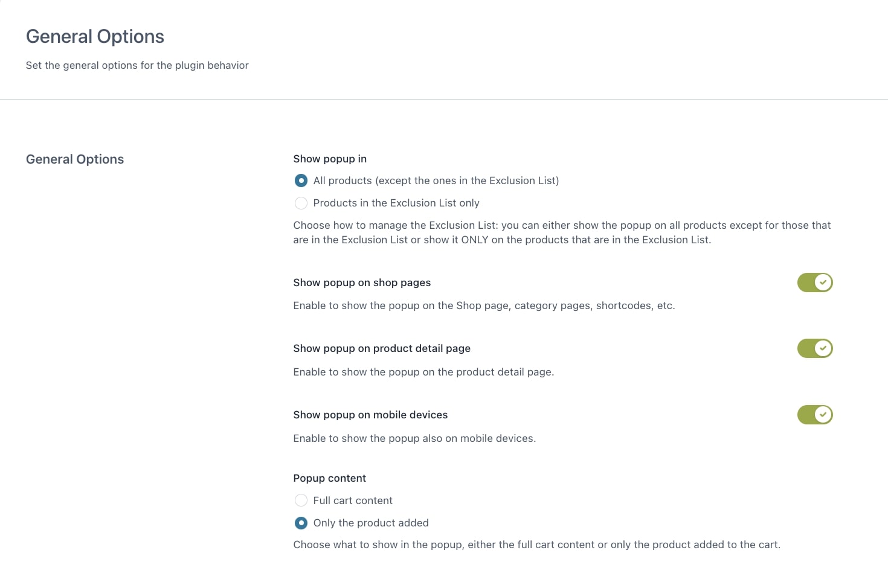Disable the "Show popup on shop pages" toggle
This screenshot has width=888, height=588.
point(815,283)
